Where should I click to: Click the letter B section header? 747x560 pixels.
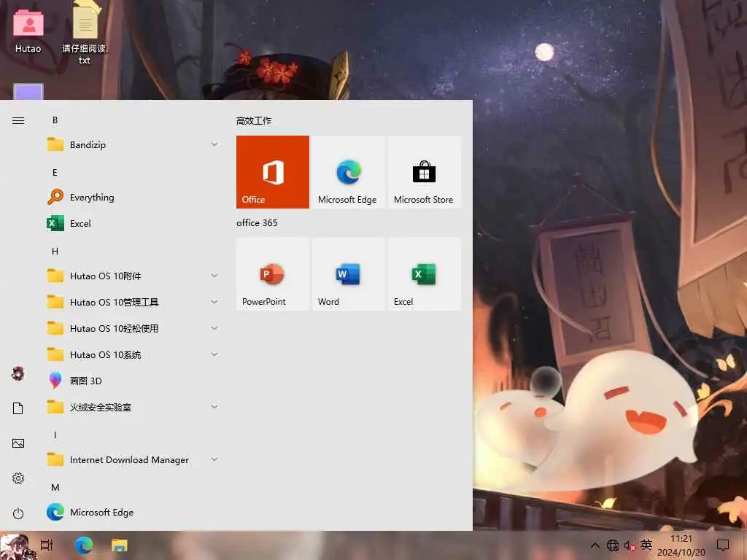[55, 120]
